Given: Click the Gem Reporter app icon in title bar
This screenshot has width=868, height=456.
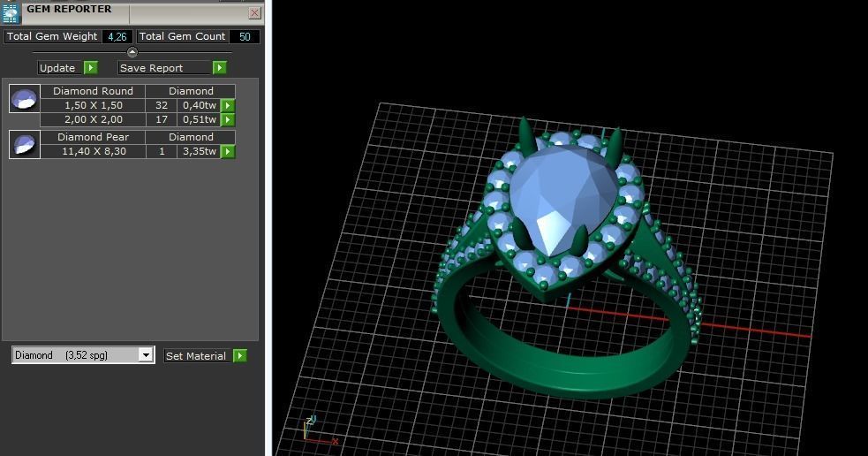Looking at the screenshot, I should [11, 12].
